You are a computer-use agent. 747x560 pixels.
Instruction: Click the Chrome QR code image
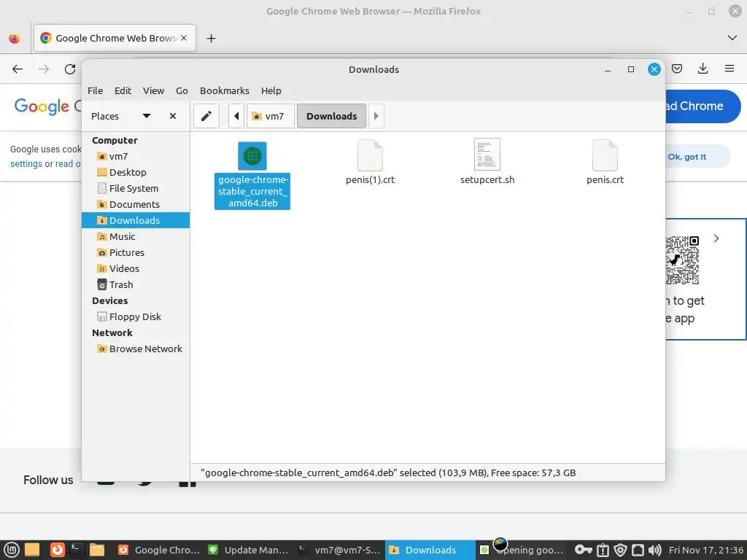click(x=682, y=260)
